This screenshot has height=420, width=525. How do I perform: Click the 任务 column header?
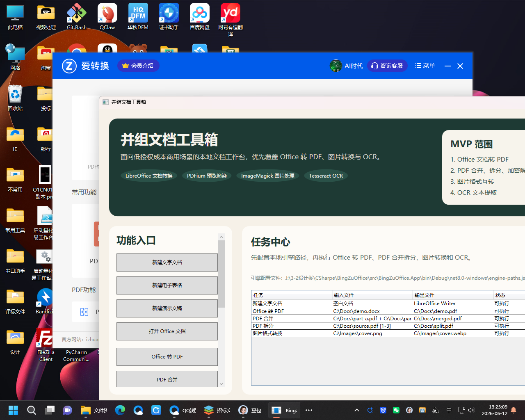point(292,295)
